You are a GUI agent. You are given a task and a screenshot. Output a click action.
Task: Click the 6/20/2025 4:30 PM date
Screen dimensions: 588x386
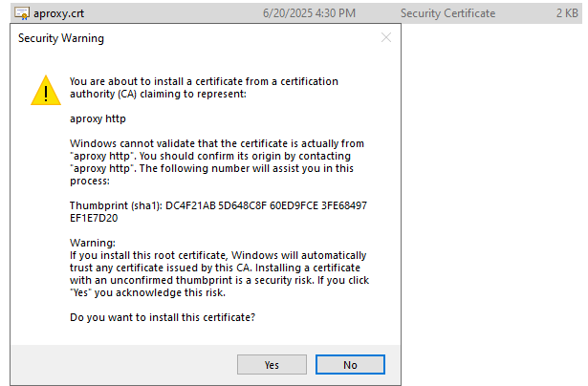(x=309, y=13)
